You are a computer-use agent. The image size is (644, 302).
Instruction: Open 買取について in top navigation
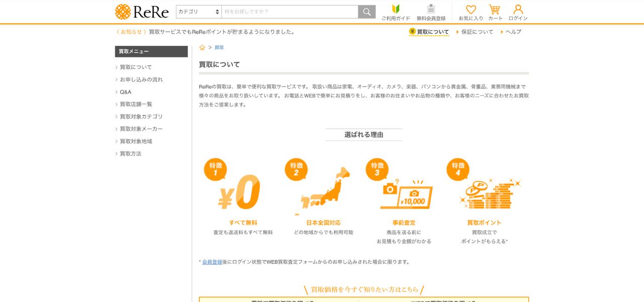(x=433, y=32)
